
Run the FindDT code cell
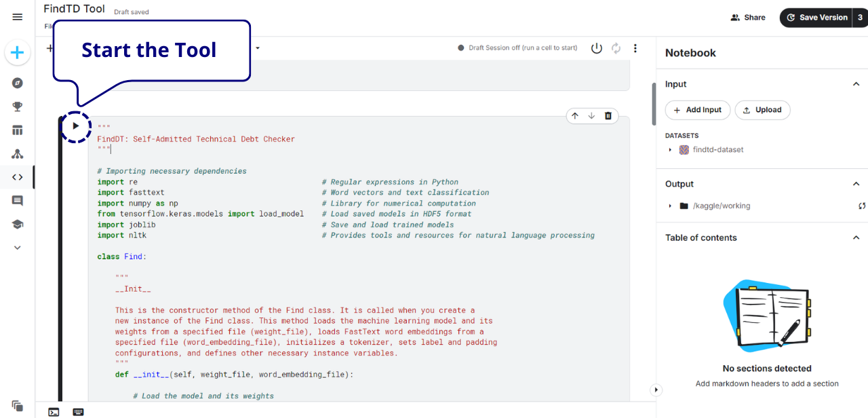coord(75,126)
